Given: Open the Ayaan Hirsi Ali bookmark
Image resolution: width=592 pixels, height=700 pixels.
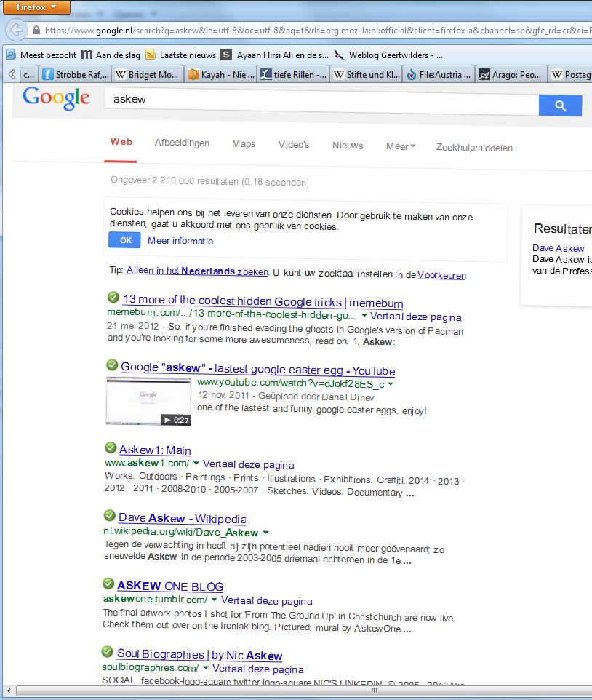Looking at the screenshot, I should point(275,55).
